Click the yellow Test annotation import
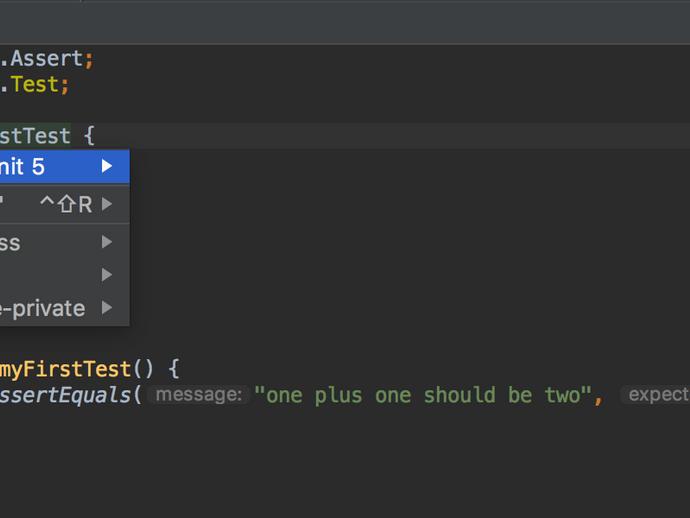The height and width of the screenshot is (518, 690). (34, 84)
